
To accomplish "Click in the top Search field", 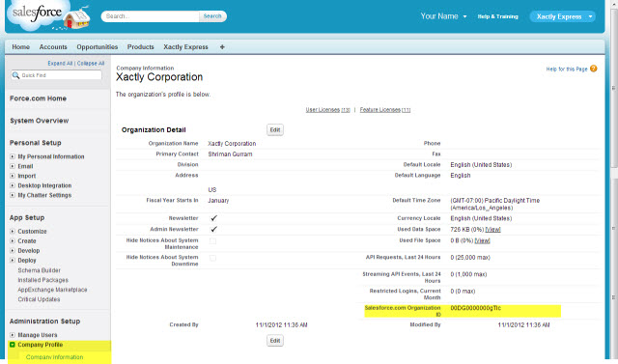I will click(151, 16).
